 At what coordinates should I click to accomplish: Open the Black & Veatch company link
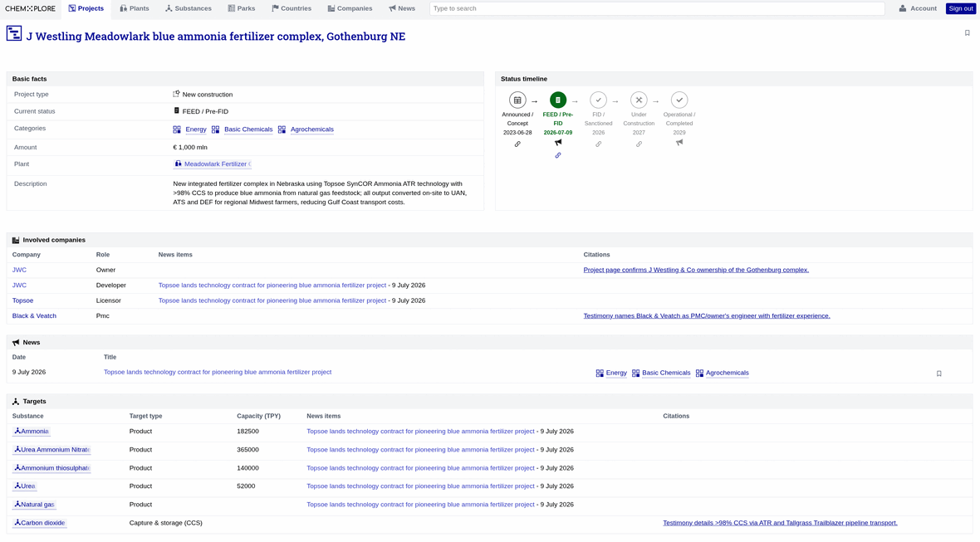coord(34,316)
